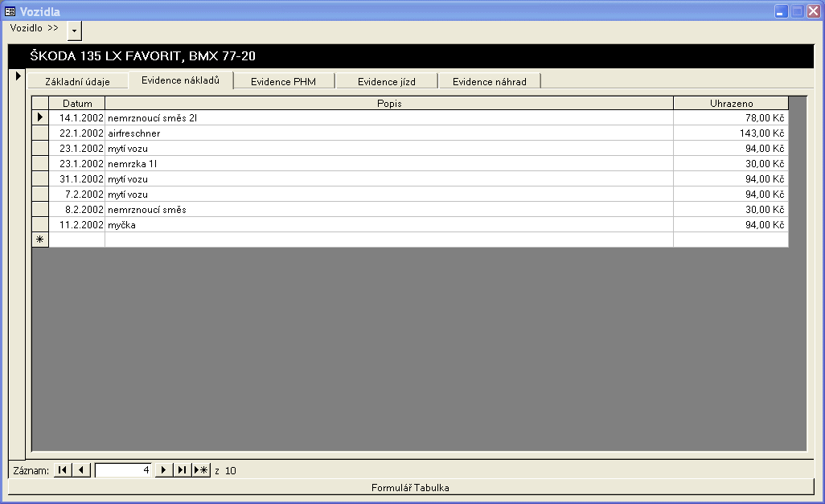Click the record number input field
825x504 pixels.
click(x=124, y=470)
